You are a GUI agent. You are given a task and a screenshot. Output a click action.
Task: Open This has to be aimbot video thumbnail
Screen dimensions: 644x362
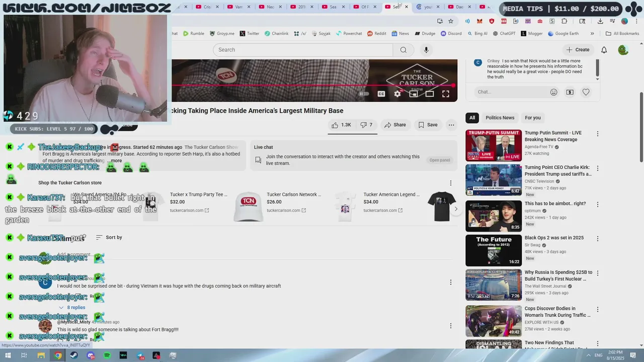click(x=494, y=216)
